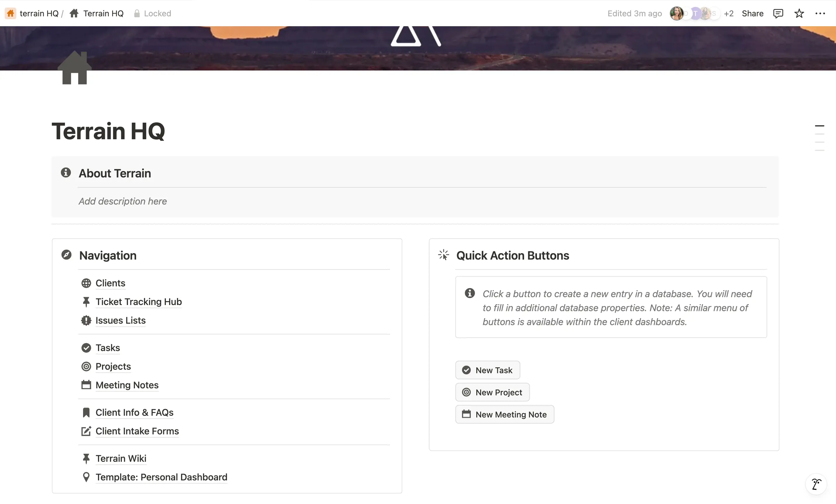Viewport: 836px width, 504px height.
Task: Open the three-dot page options menu
Action: point(820,14)
